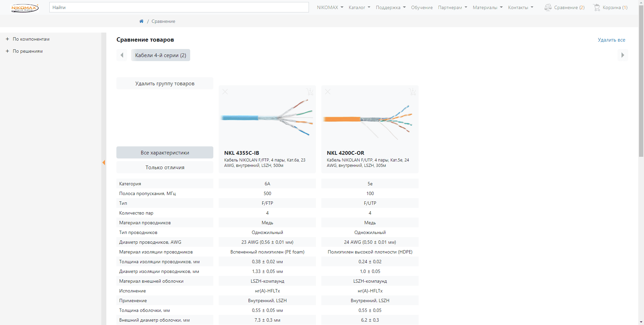Remove NKL 4200C-OR from comparison
Screen dimensions: 644x325
(328, 92)
